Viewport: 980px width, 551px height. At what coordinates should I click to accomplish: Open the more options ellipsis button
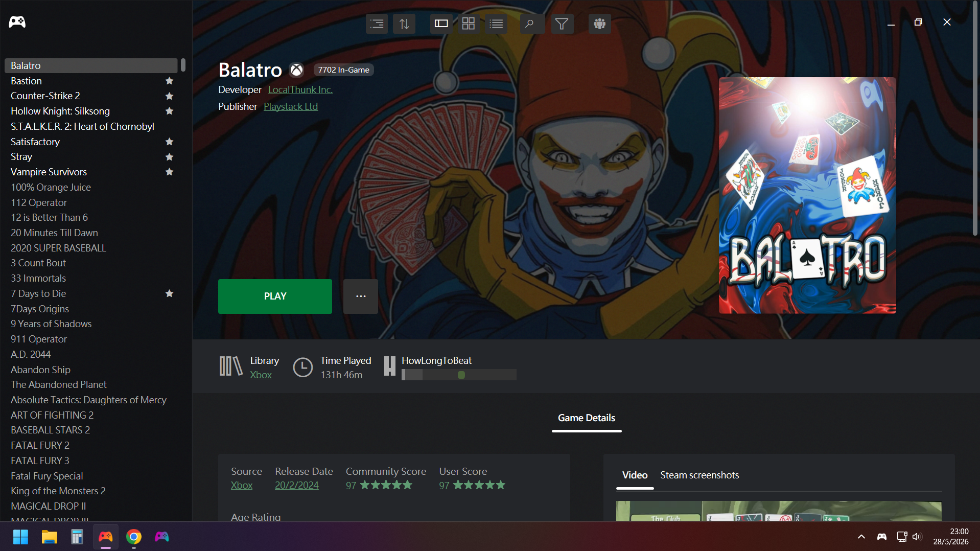(361, 296)
